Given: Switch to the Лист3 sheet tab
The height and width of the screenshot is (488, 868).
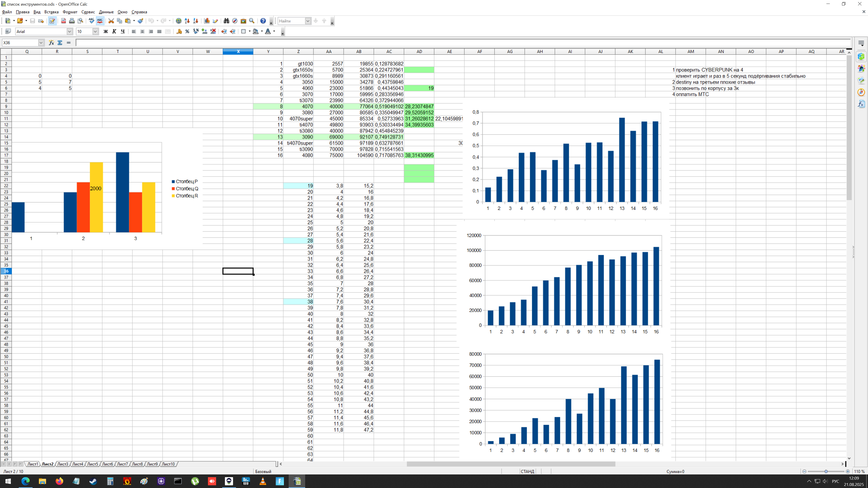Looking at the screenshot, I should point(63,464).
